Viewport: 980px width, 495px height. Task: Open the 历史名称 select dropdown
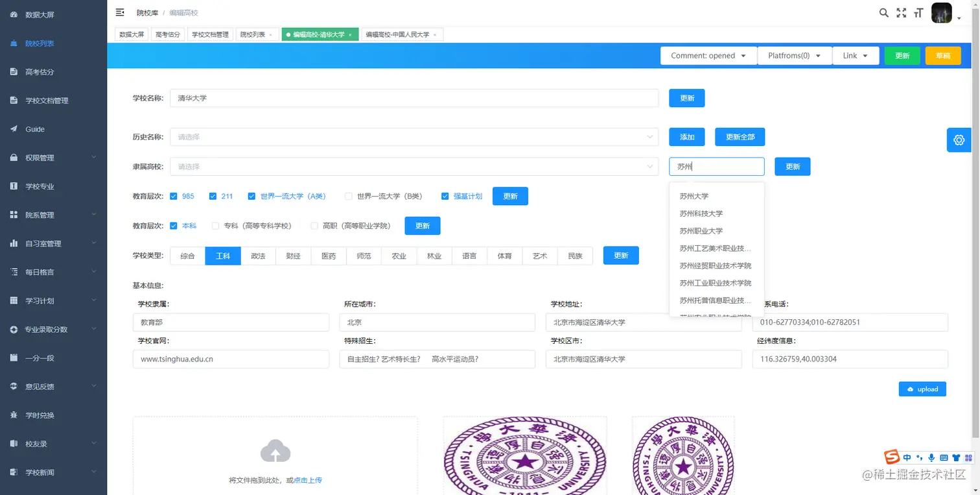click(414, 137)
